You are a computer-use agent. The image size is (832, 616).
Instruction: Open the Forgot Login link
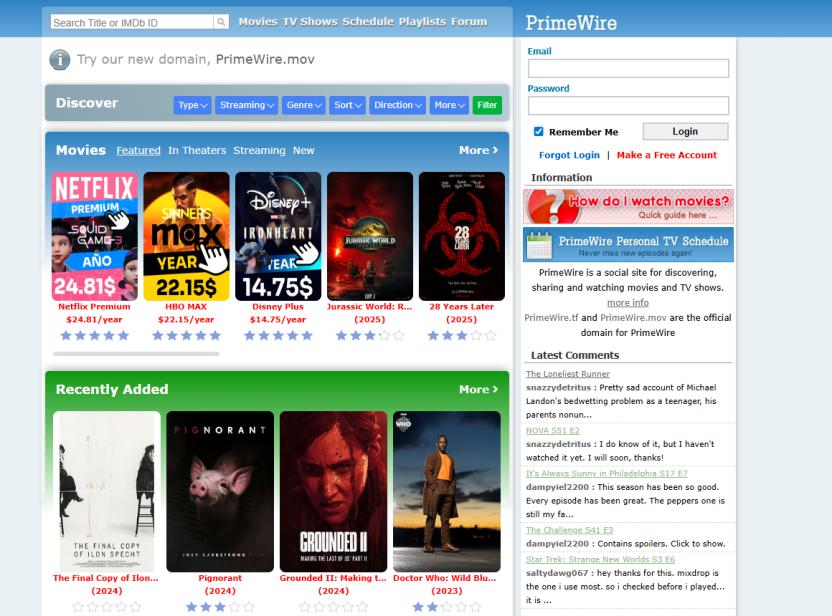coord(569,155)
